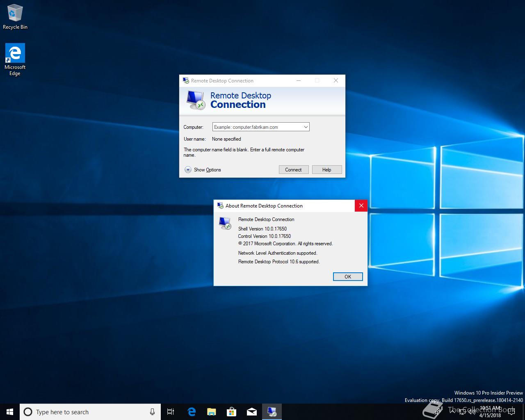
Task: Open the Computer name dropdown arrow
Action: [306, 127]
